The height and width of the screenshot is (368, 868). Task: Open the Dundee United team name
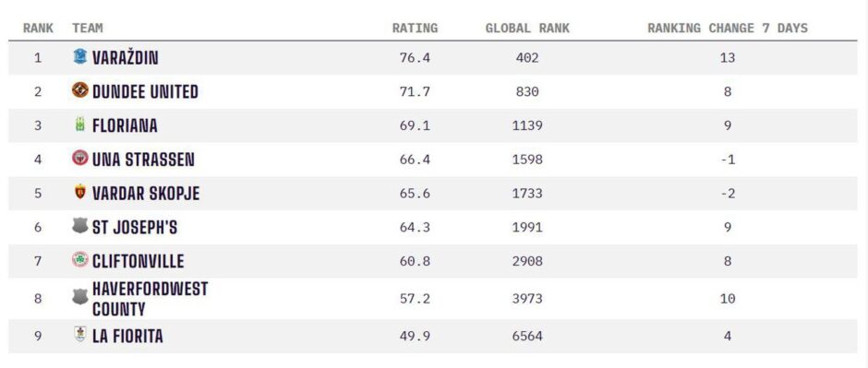point(145,91)
